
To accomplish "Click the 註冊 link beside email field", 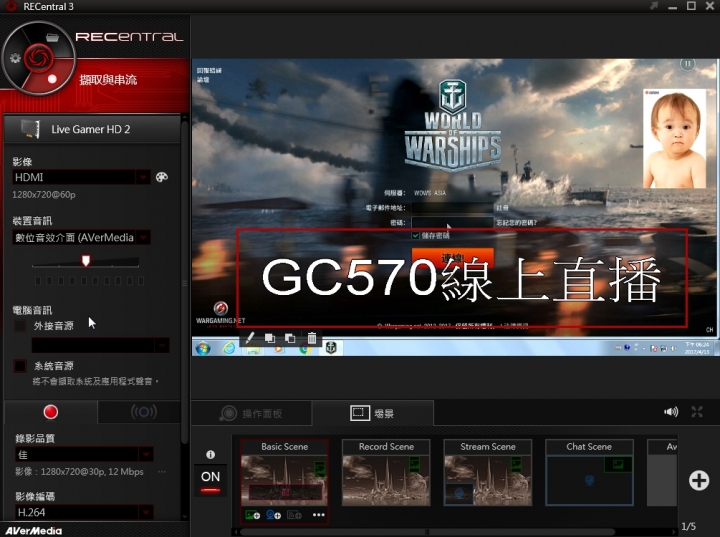I will (502, 208).
